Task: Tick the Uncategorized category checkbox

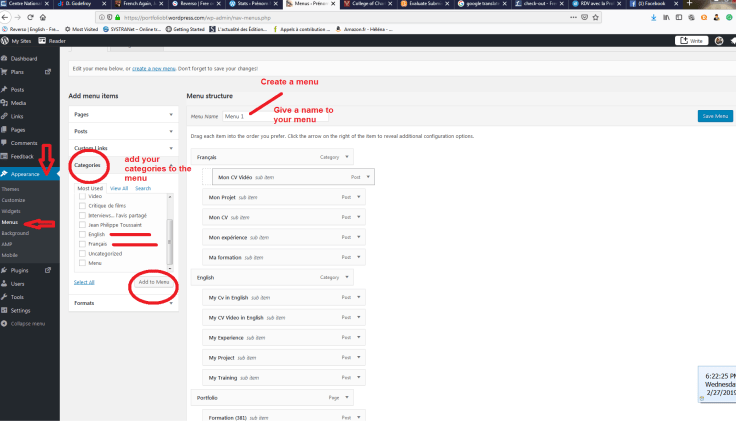Action: coord(82,253)
